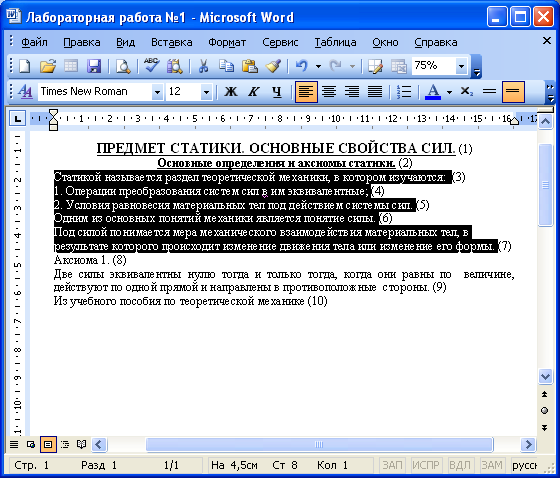Expand the font size 12 dropdown
This screenshot has height=478, width=560.
206,93
